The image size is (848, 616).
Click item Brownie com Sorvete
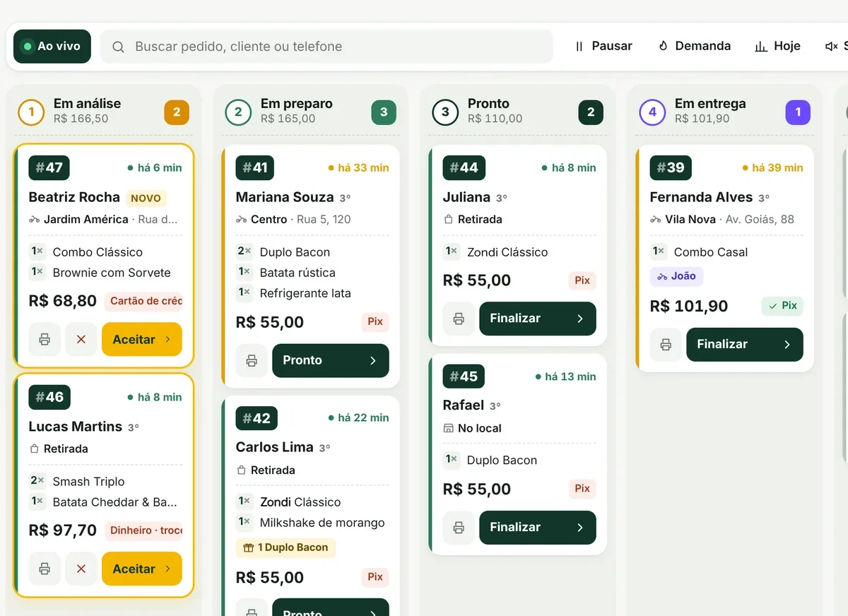pos(112,273)
